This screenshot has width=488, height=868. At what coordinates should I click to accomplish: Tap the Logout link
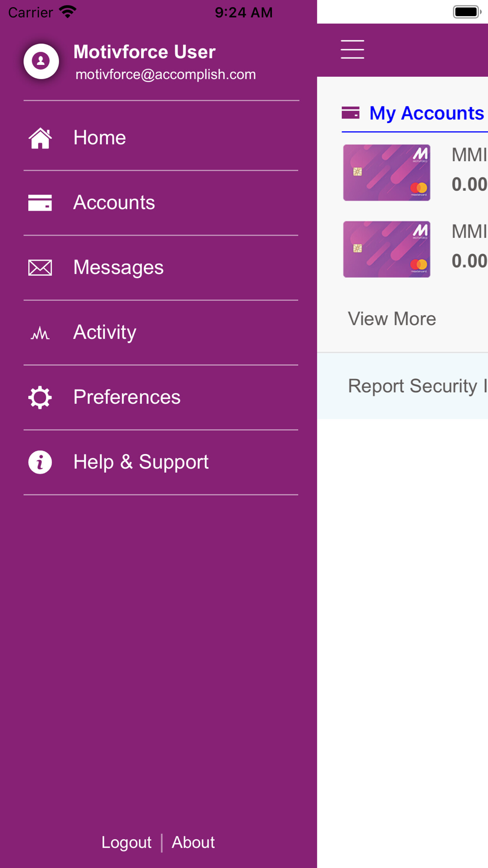126,842
